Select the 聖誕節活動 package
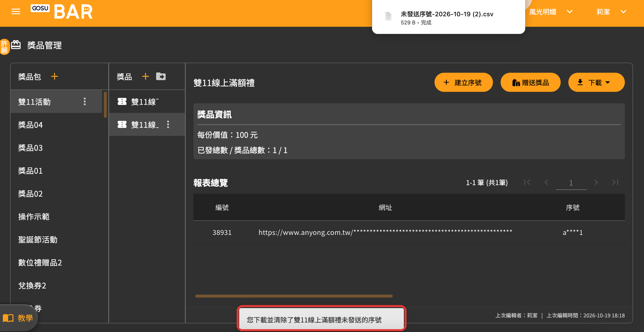644x332 pixels. (x=56, y=240)
